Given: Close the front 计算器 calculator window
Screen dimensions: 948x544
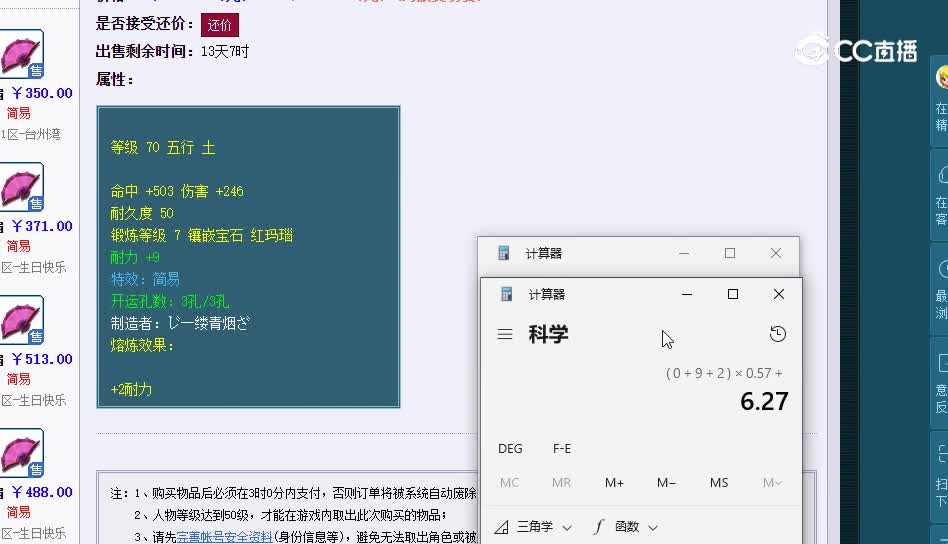Looking at the screenshot, I should (779, 294).
